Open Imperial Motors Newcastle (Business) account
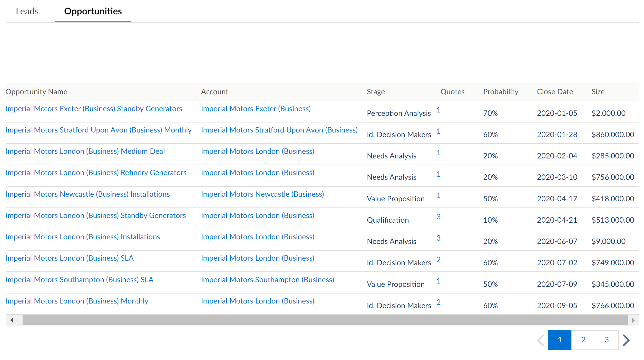The height and width of the screenshot is (360, 644). [x=262, y=194]
